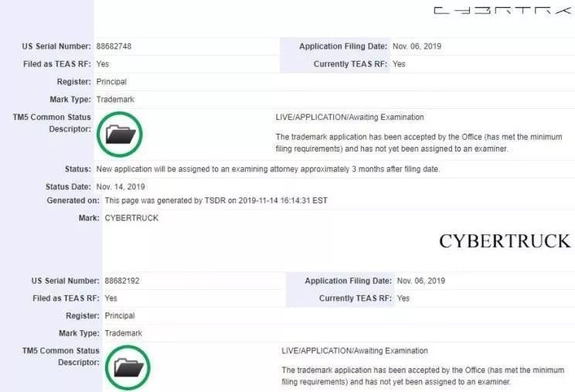Click second record's accepted-by-the-Office description paragraph
Viewport: 575px width, 392px height.
(x=424, y=376)
